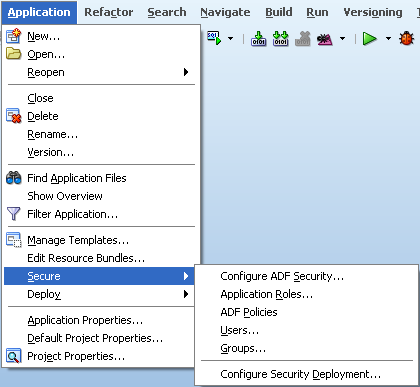Open the Navigate menu

pyautogui.click(x=225, y=12)
